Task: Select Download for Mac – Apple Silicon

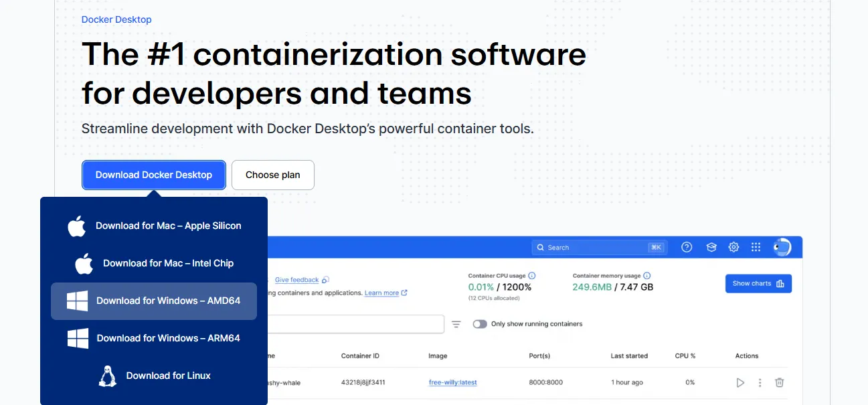Action: (154, 226)
